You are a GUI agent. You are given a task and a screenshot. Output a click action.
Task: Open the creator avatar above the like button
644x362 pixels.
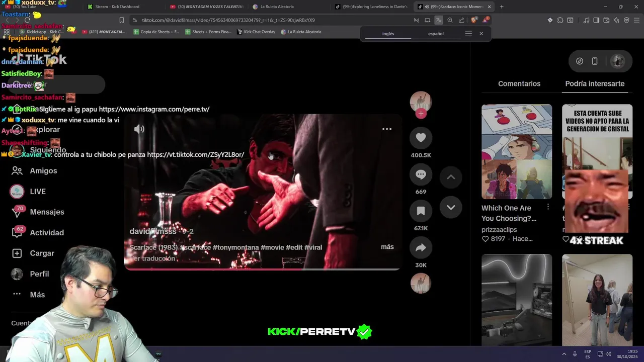pyautogui.click(x=421, y=102)
